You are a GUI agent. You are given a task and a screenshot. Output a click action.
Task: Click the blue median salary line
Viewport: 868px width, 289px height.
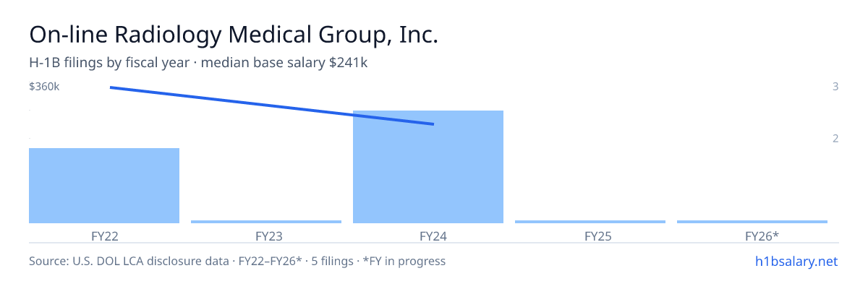coord(271,105)
